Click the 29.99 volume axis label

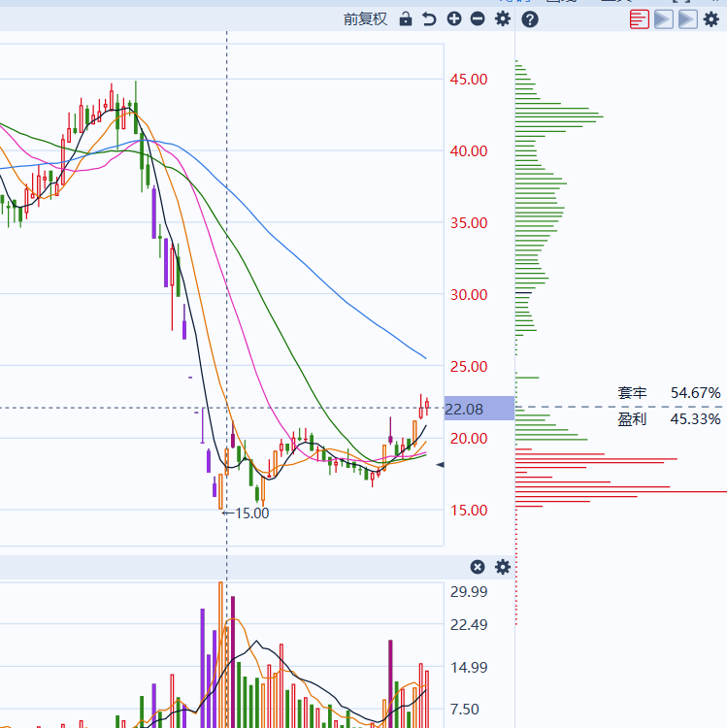point(469,592)
